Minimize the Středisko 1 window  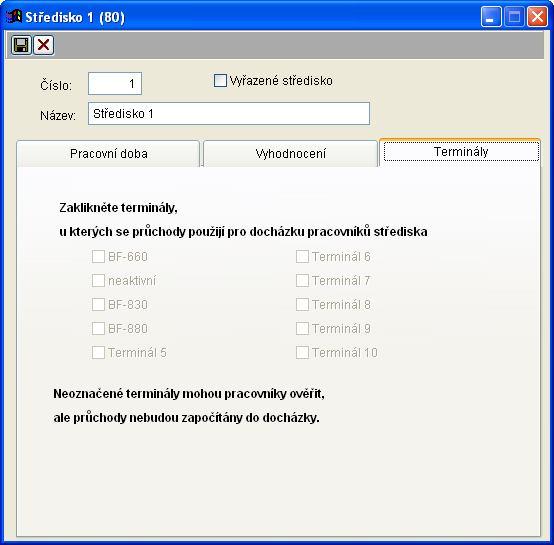491,17
